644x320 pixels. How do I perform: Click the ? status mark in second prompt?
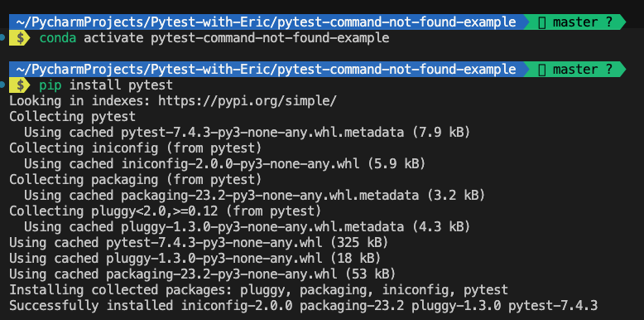point(608,70)
